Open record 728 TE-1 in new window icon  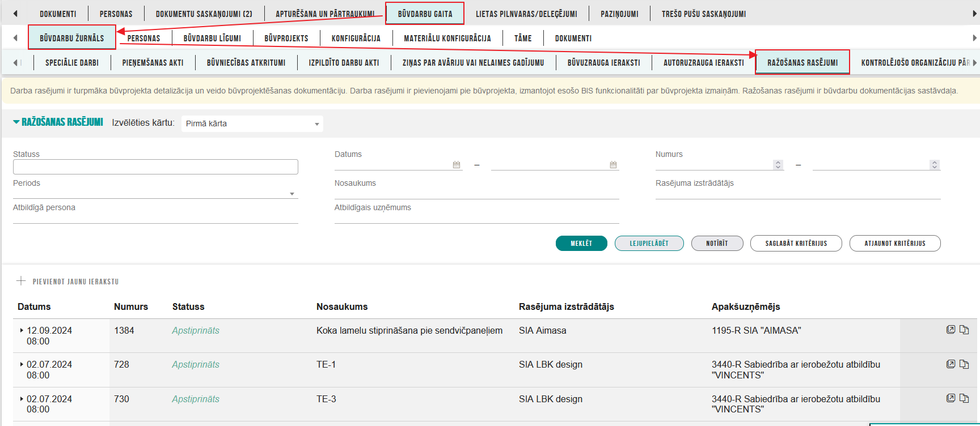click(951, 364)
